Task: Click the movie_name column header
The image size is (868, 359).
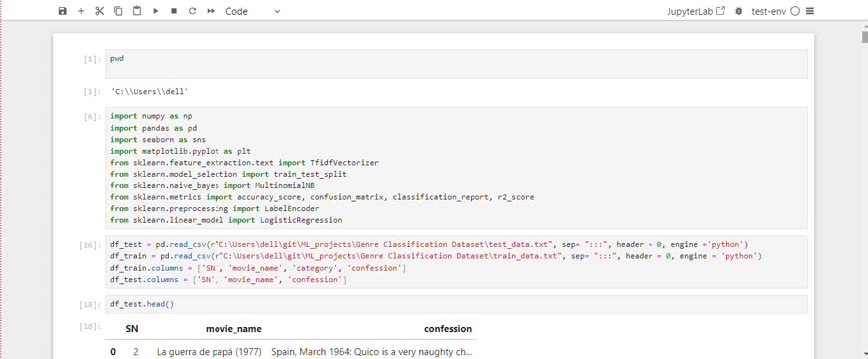Action: pyautogui.click(x=233, y=329)
